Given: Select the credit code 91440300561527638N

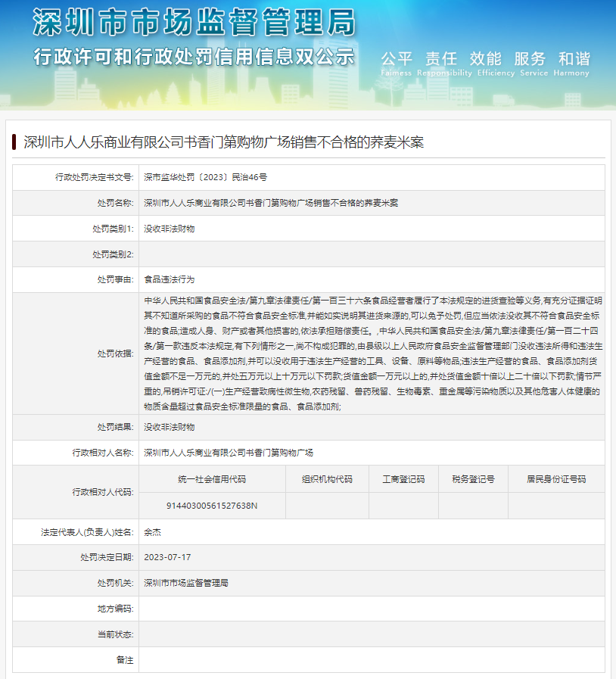Looking at the screenshot, I should pyautogui.click(x=212, y=506).
